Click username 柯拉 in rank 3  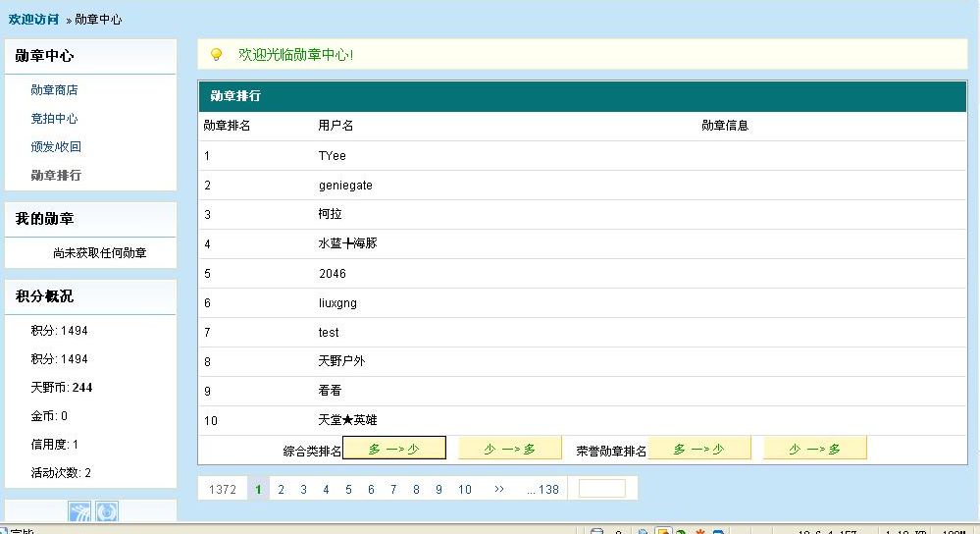coord(330,214)
